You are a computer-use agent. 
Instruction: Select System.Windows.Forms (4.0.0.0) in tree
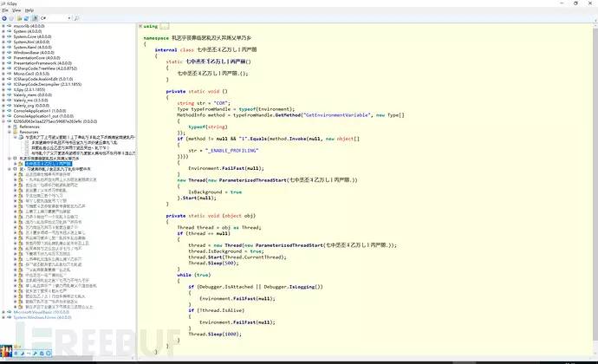pos(42,317)
